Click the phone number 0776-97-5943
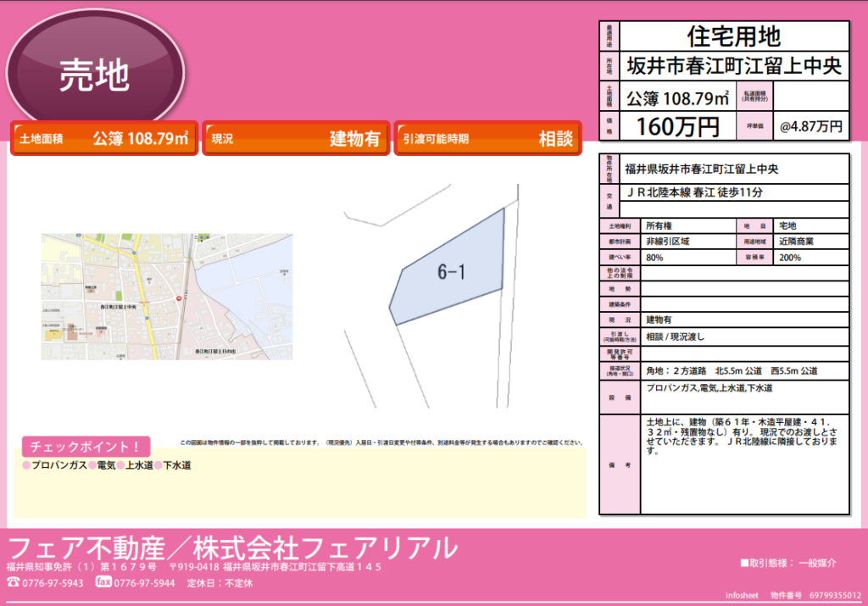Screen dimensions: 868x606 tap(53, 583)
